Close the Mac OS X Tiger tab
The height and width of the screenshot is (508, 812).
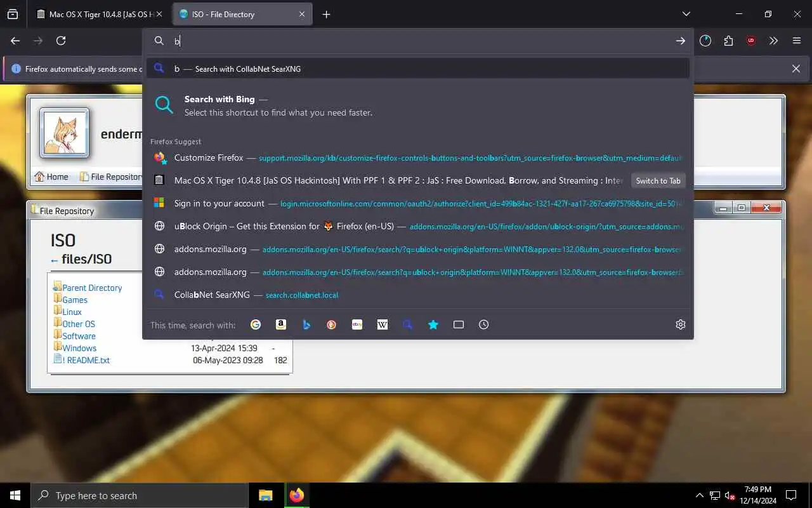159,14
